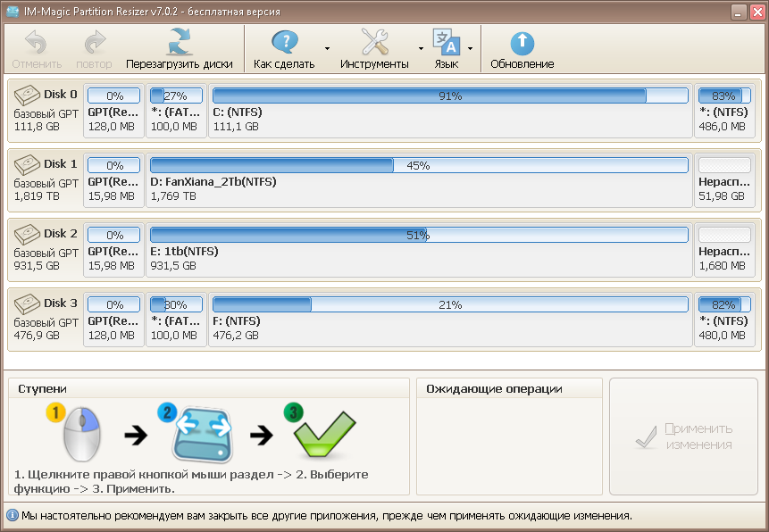
Task: Click the Язык language icon
Action: click(x=447, y=42)
